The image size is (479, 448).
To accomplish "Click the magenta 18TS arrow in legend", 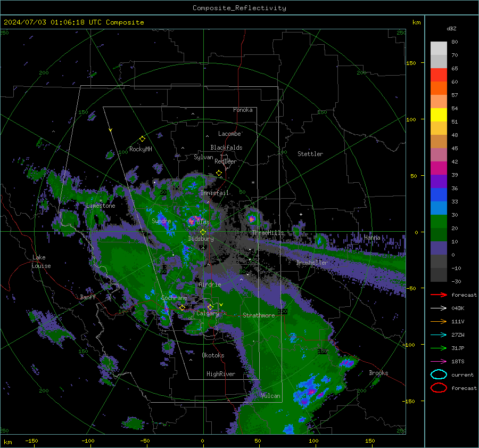I will (x=439, y=362).
